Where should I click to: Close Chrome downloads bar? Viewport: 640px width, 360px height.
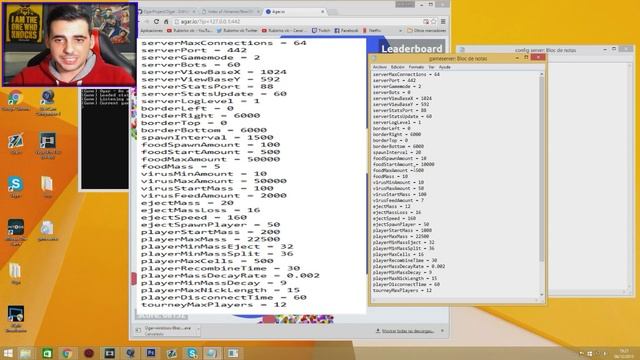443,331
